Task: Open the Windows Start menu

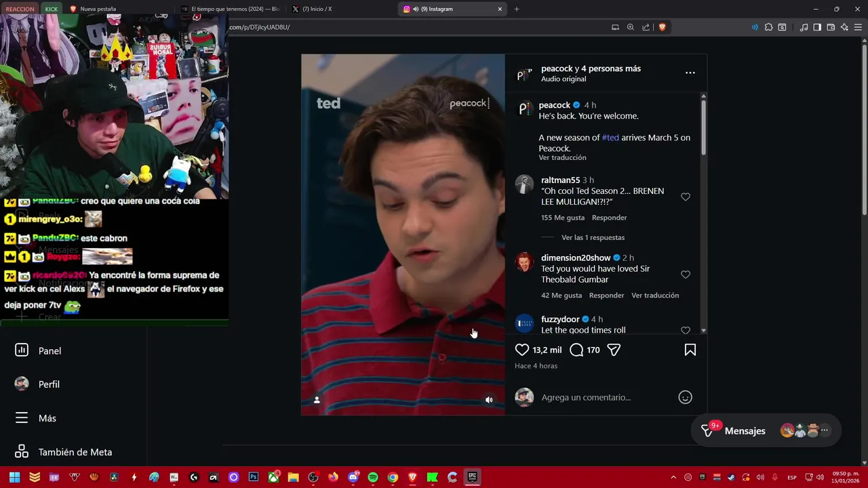Action: pyautogui.click(x=14, y=477)
